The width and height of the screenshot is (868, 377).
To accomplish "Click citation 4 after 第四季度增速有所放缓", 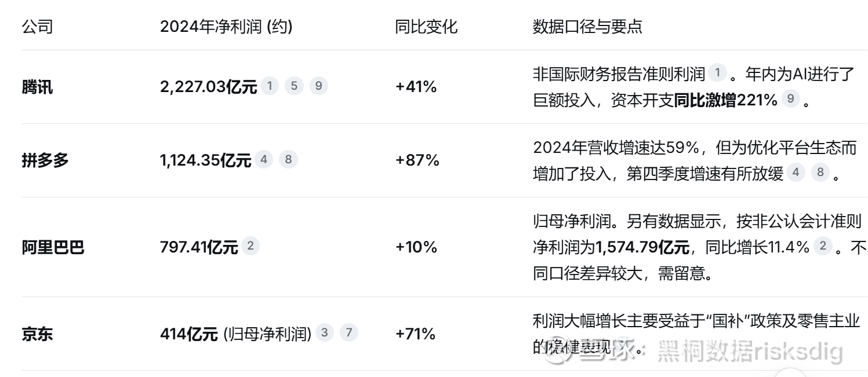I will [796, 173].
